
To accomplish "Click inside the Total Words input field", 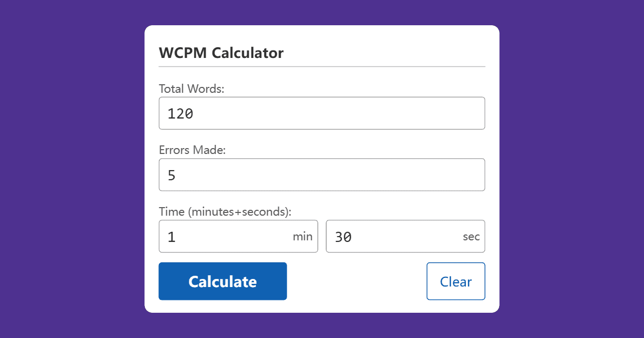I will 322,113.
